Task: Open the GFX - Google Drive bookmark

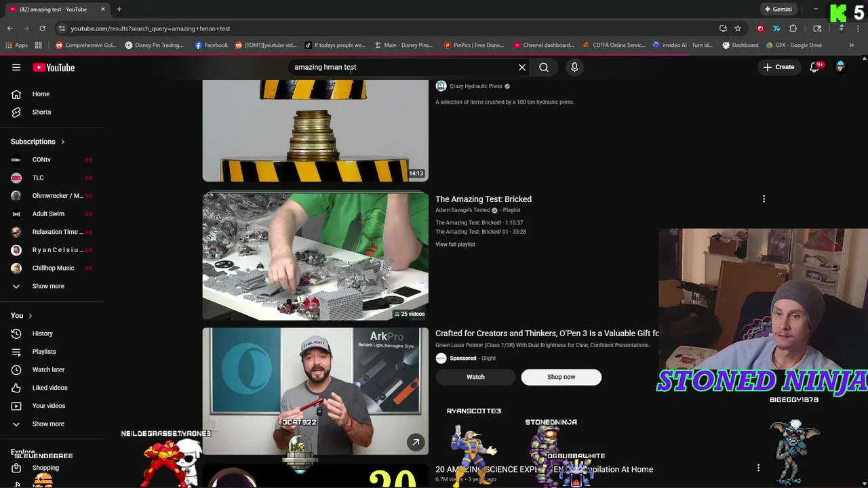Action: coord(793,45)
